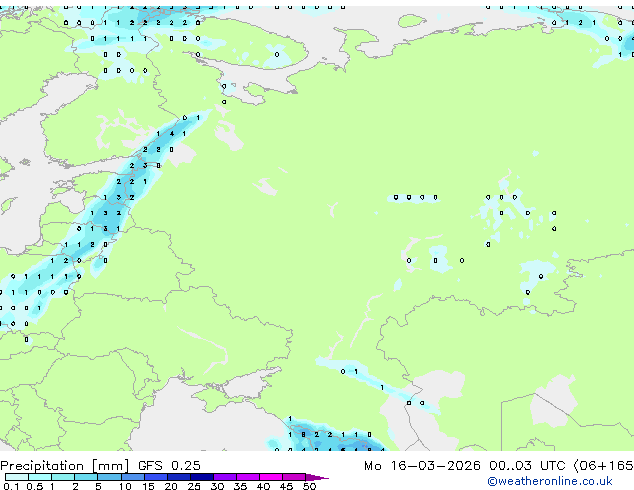Click the 'Precipitation [mm]' title text
The image size is (634, 490).
pyautogui.click(x=65, y=466)
